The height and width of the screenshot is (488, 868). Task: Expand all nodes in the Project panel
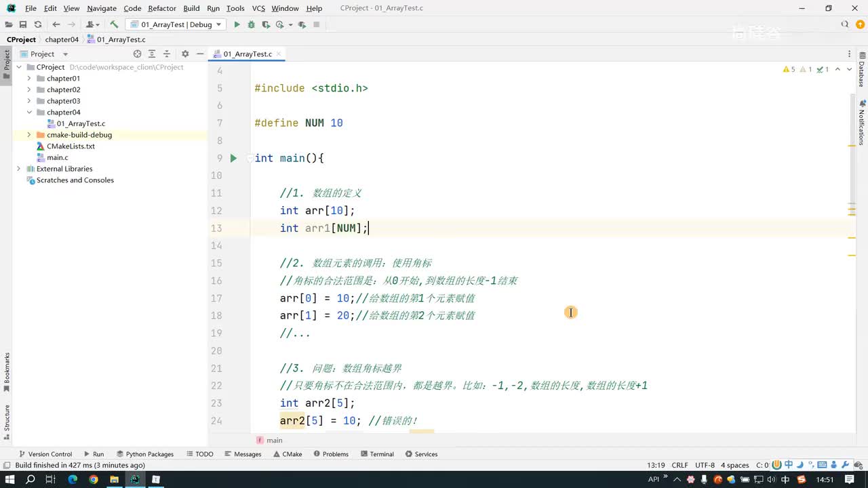[x=152, y=54]
